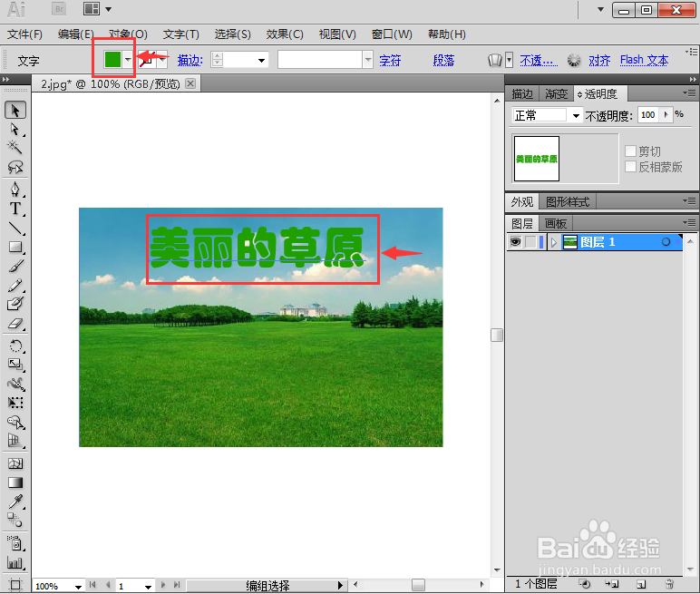Enable the 反相蒙版 checkbox
Screen dimensions: 700x594
point(630,167)
